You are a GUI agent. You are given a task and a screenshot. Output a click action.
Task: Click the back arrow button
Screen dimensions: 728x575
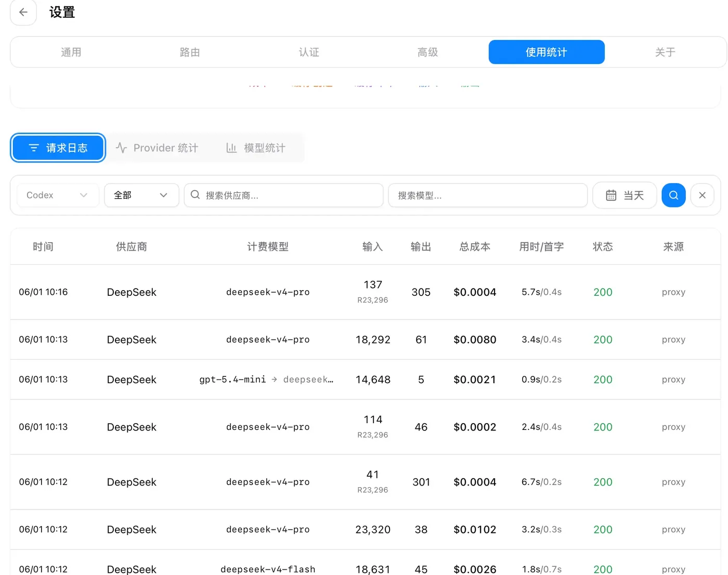click(23, 12)
